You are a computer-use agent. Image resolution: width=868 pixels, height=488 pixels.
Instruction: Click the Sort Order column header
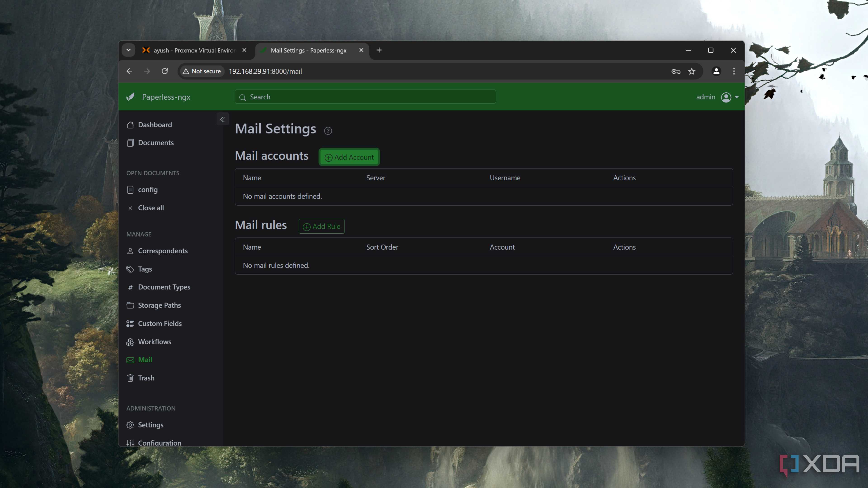coord(382,247)
